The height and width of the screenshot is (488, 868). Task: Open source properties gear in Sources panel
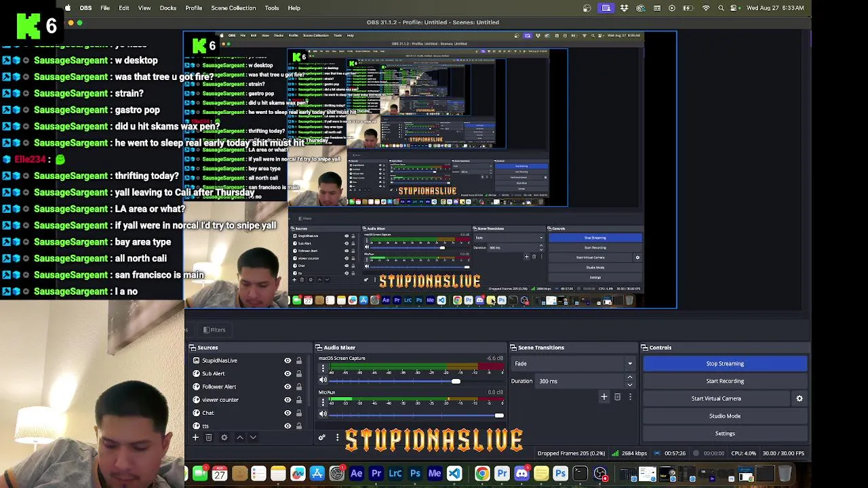coord(224,438)
